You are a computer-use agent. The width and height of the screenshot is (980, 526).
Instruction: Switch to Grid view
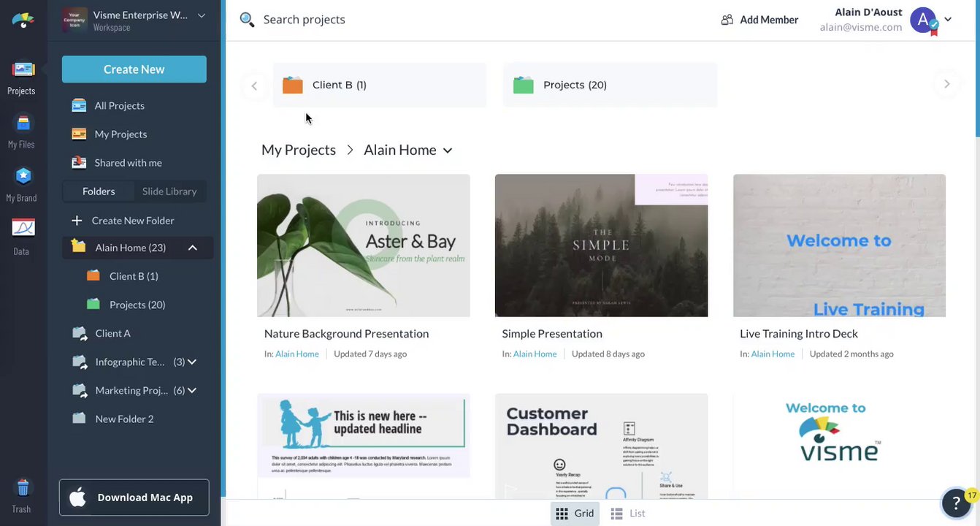point(575,514)
